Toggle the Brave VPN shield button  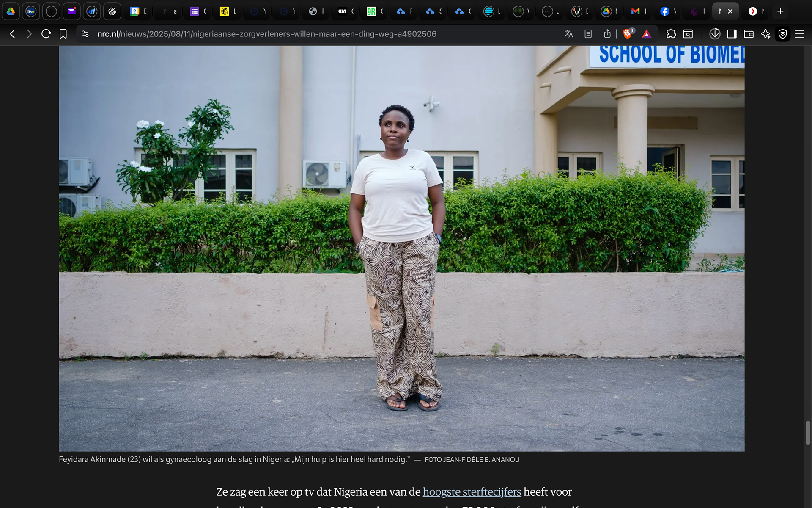(783, 34)
